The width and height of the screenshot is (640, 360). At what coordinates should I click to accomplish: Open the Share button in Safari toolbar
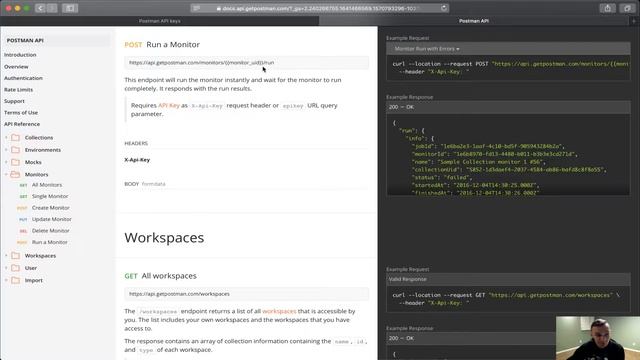[x=607, y=8]
